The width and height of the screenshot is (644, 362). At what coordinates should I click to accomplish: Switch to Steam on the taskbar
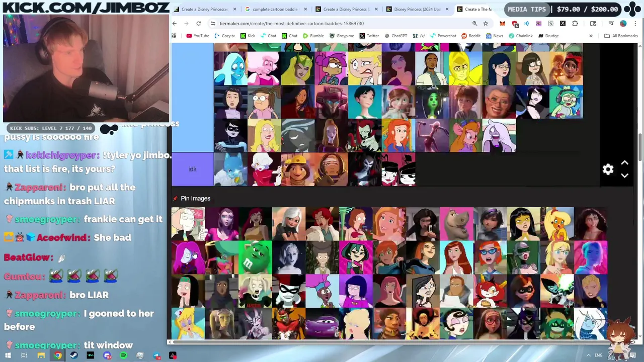coord(74,355)
